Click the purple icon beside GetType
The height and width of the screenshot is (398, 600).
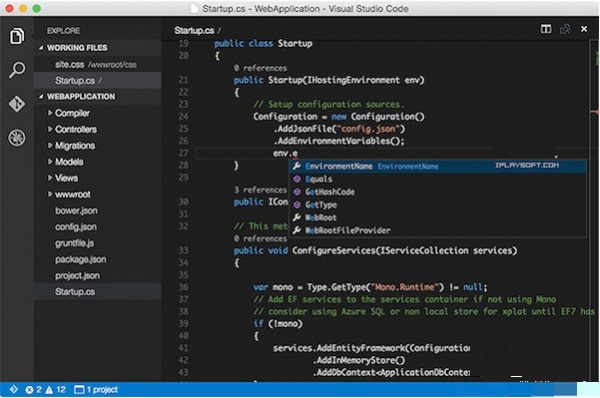297,205
